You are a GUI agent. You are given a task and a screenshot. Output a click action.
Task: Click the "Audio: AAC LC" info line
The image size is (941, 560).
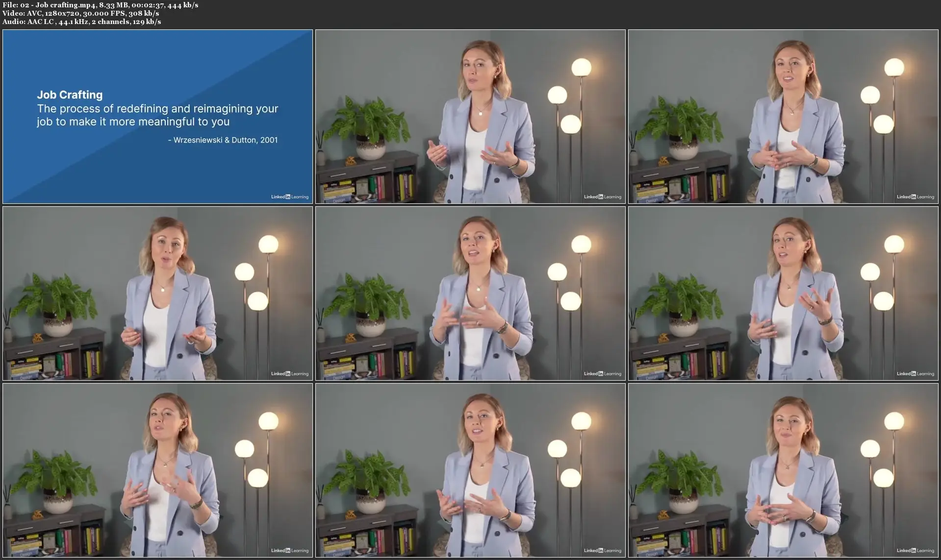(82, 22)
